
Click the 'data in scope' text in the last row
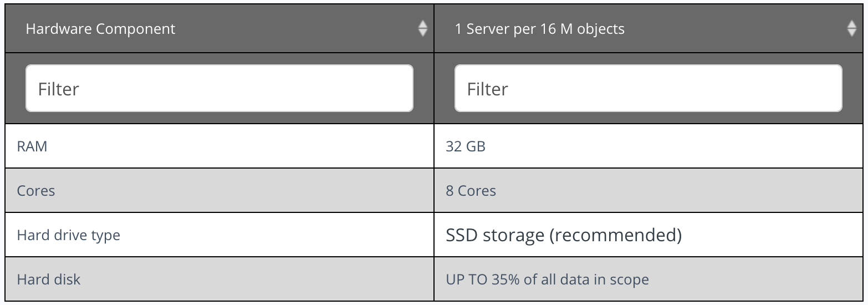point(607,279)
